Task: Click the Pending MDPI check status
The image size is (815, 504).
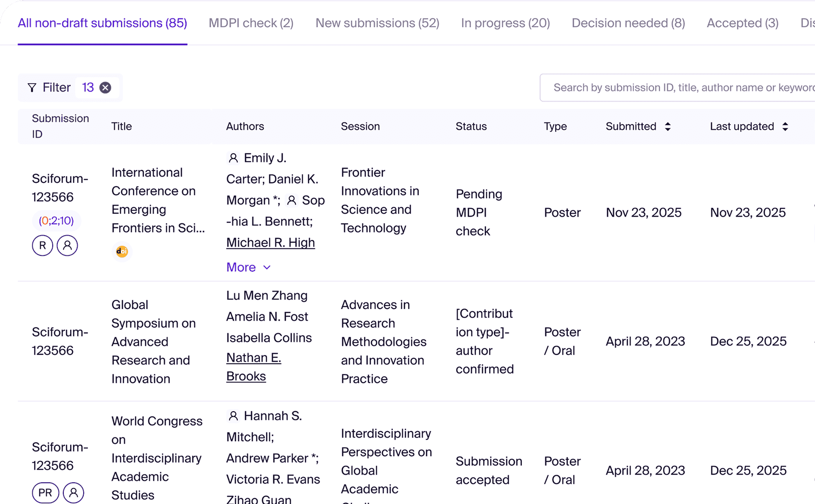Action: (479, 213)
